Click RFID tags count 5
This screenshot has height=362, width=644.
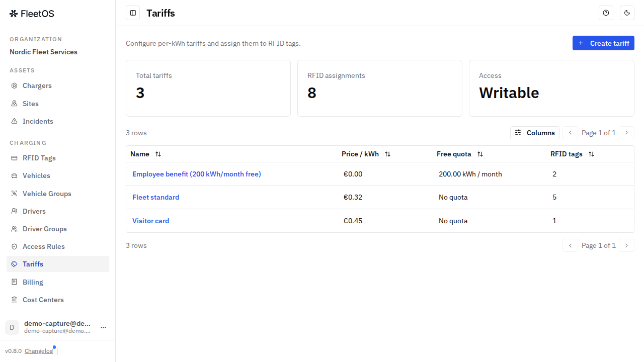coord(554,197)
